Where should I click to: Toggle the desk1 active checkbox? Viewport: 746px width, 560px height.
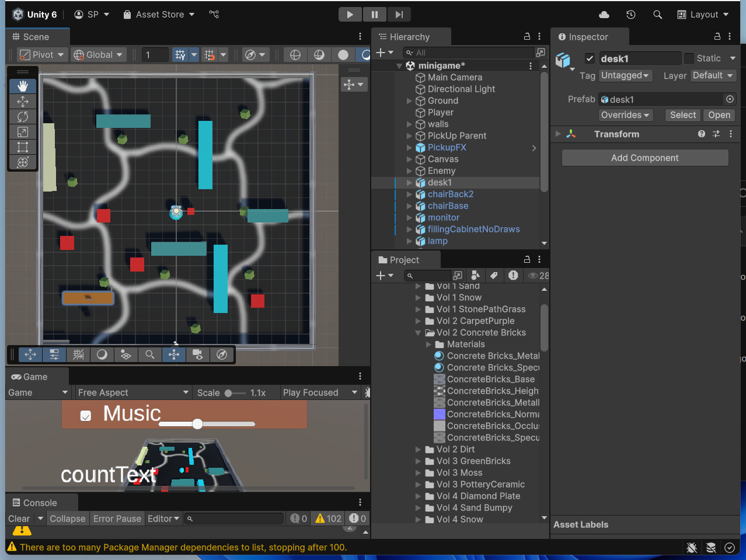tap(590, 58)
